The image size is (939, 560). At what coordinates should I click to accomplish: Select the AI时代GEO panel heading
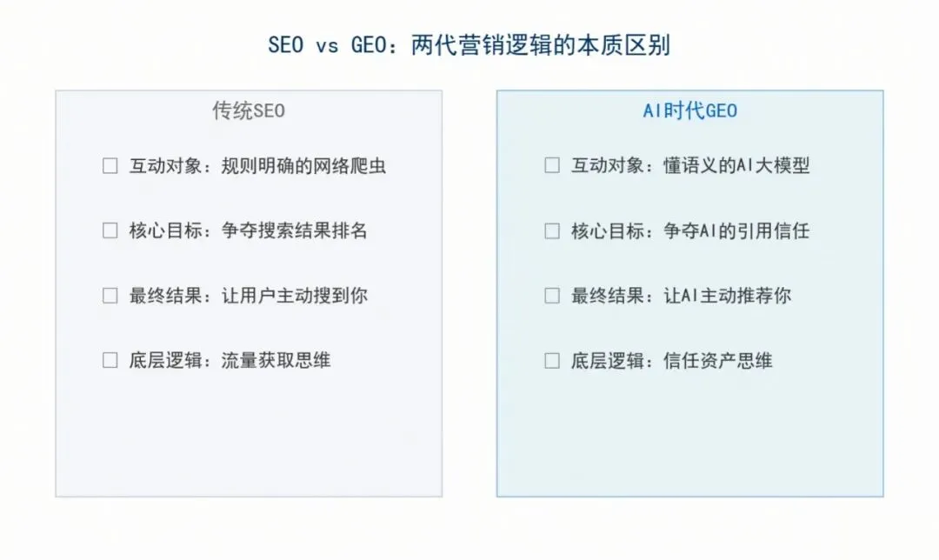coord(689,111)
